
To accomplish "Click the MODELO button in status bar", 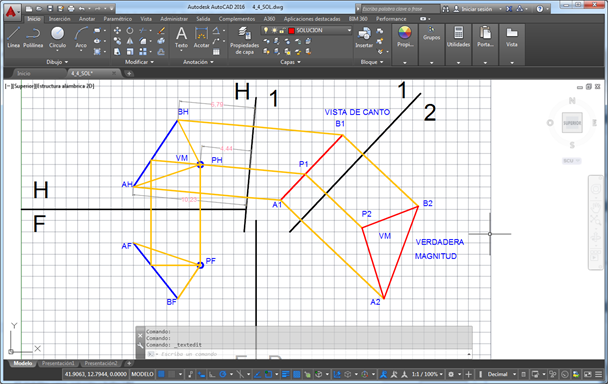I will [x=142, y=374].
